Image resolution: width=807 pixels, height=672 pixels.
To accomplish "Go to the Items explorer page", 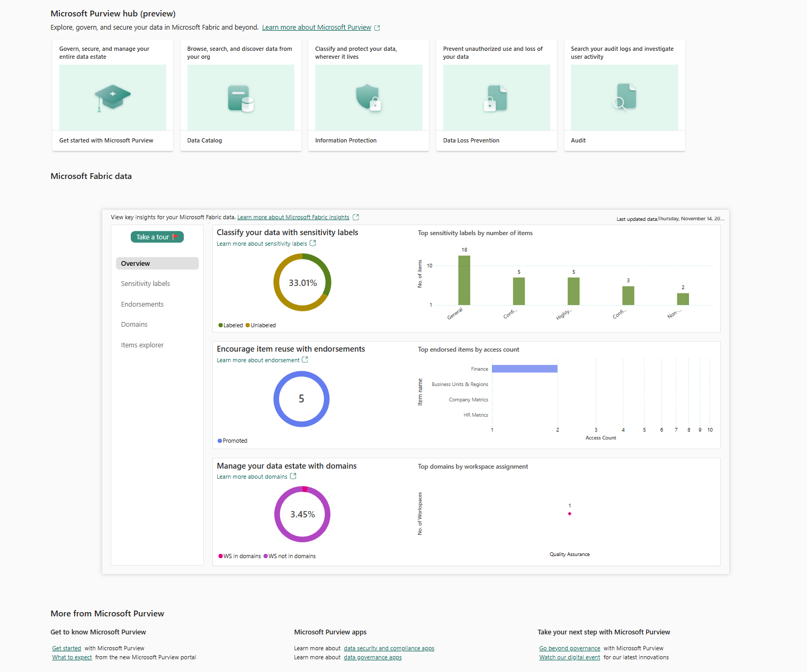I will (142, 345).
